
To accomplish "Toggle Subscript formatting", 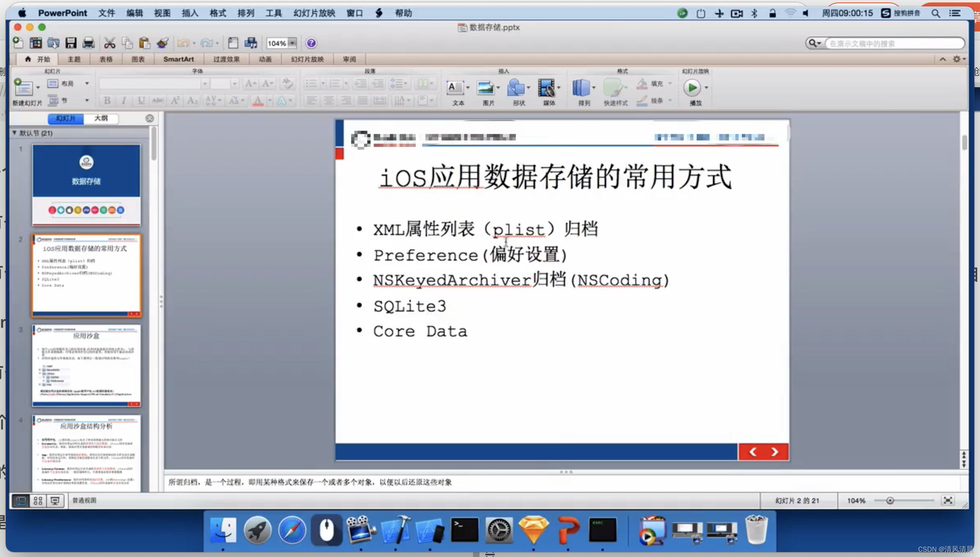I will pyautogui.click(x=192, y=101).
